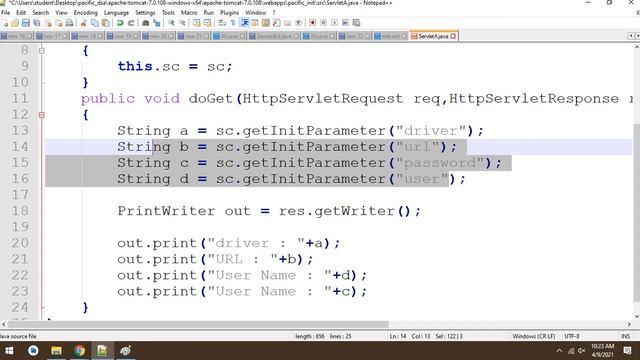Click the Stop Recording macro icon

coord(323,23)
